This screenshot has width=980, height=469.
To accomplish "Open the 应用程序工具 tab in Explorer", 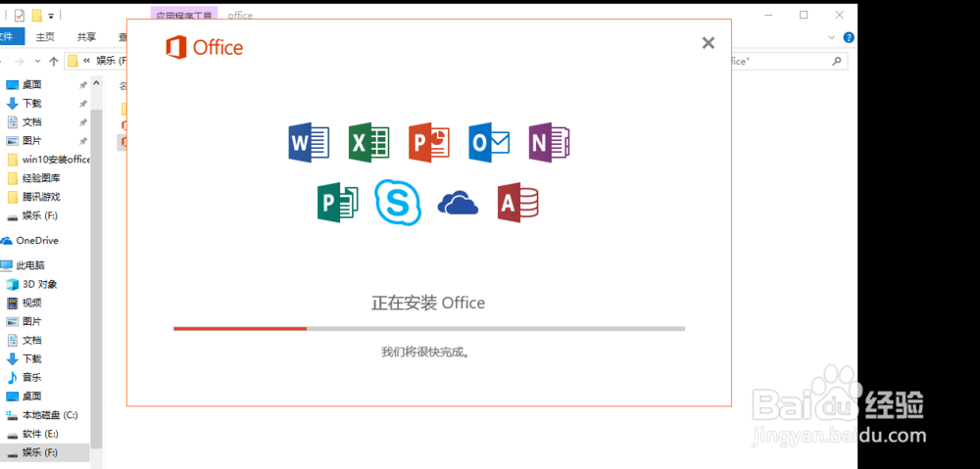I will coord(184,15).
